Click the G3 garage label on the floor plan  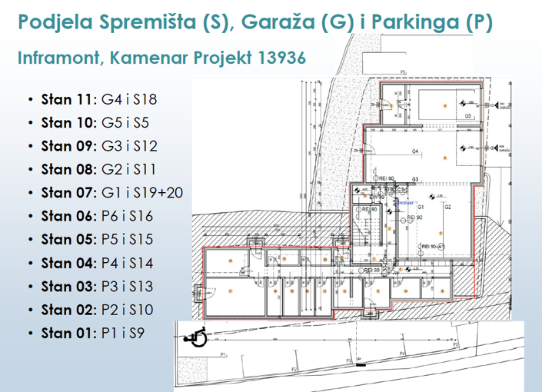click(415, 179)
